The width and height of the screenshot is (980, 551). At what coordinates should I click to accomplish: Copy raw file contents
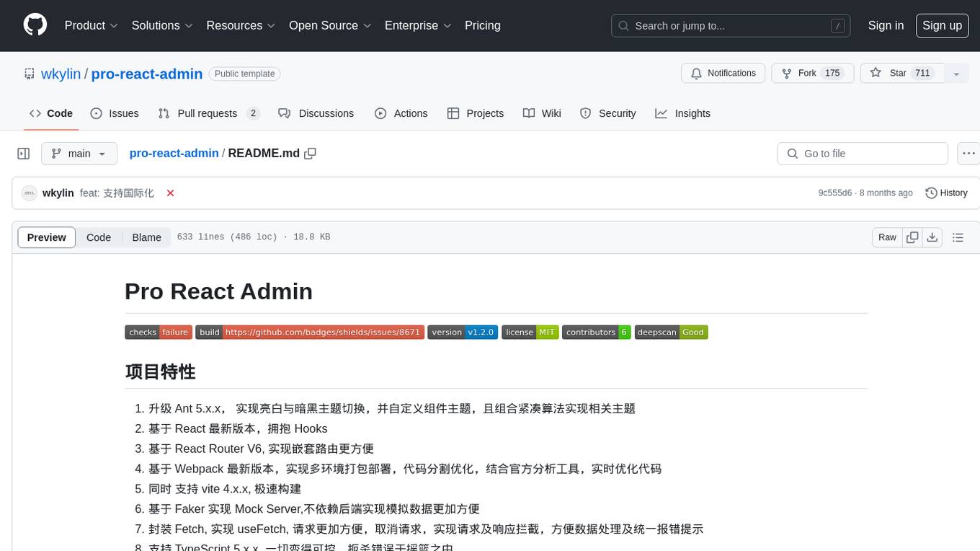click(913, 237)
